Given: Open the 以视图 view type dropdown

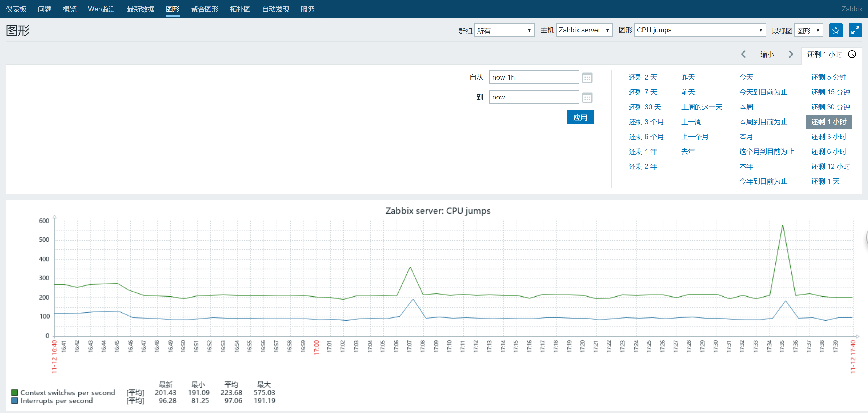Looking at the screenshot, I should point(808,30).
